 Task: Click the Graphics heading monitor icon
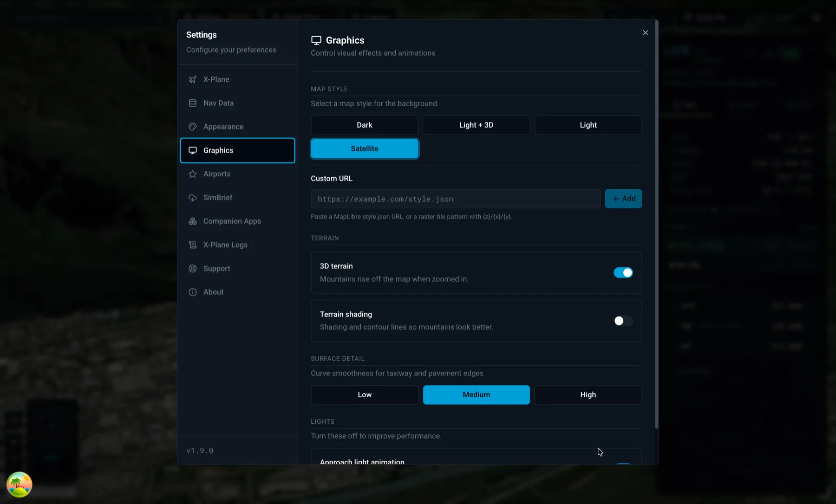[x=316, y=40]
